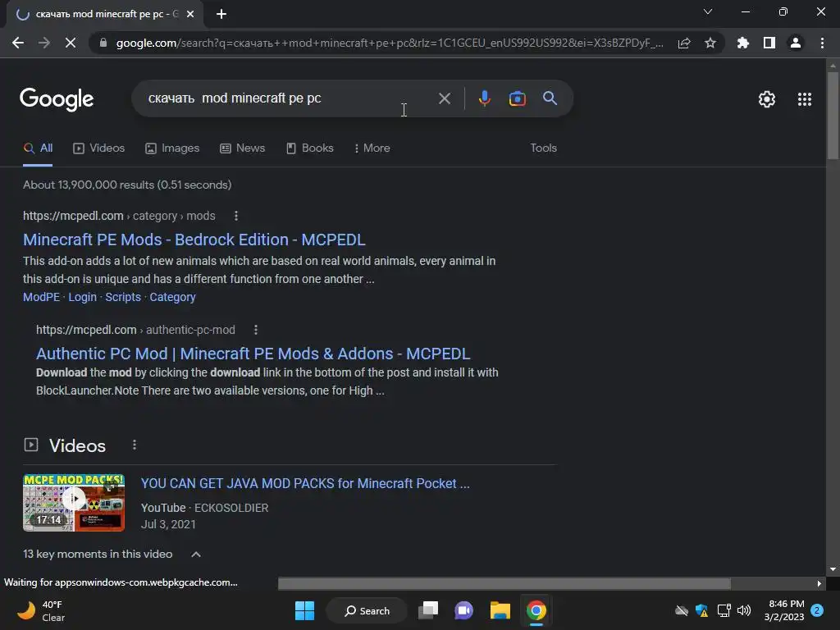
Task: Click the magnifier search button
Action: point(550,98)
